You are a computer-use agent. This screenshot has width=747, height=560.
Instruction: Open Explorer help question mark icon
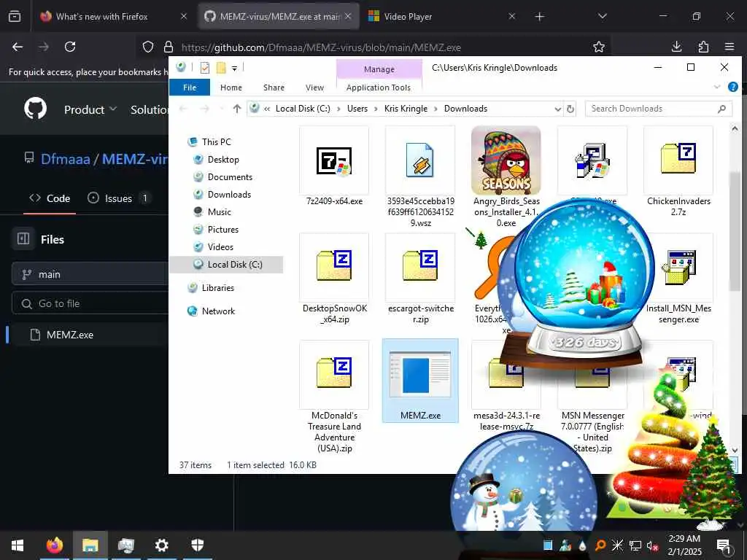tap(732, 87)
